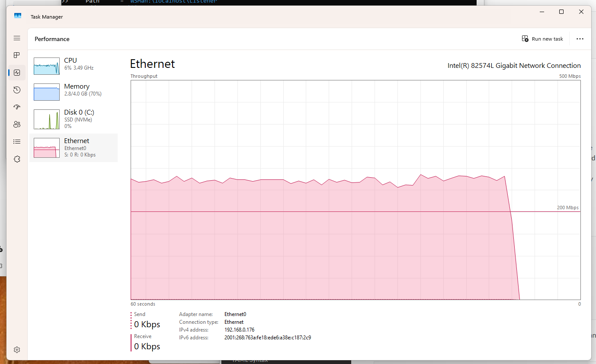Open the three-dot more options menu
The height and width of the screenshot is (364, 596).
tap(580, 39)
